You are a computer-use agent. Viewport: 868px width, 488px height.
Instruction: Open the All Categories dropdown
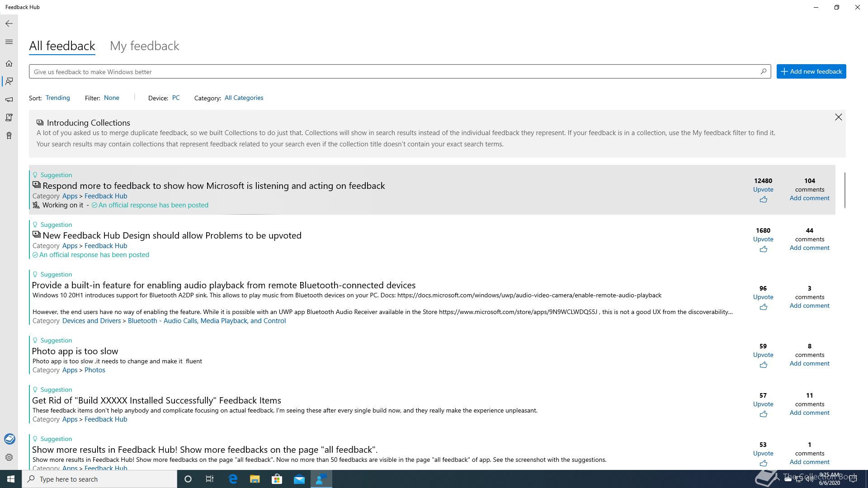pos(244,98)
